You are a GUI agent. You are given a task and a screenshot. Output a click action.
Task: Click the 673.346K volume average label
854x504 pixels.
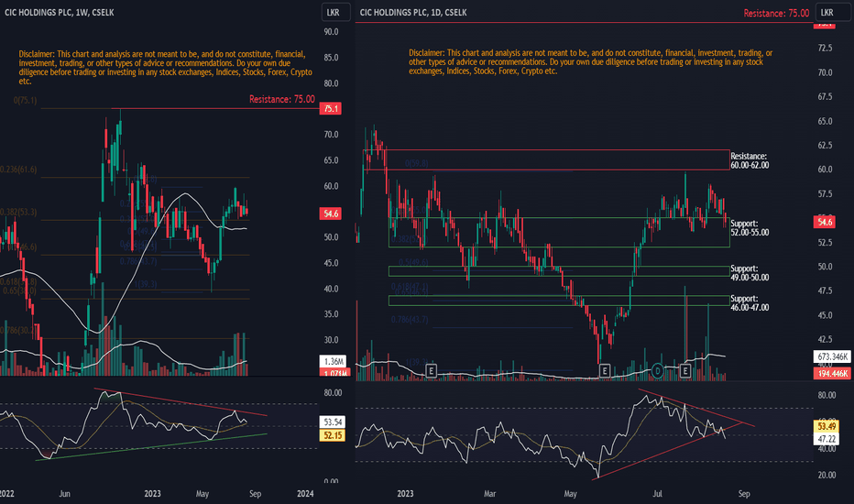tap(832, 356)
